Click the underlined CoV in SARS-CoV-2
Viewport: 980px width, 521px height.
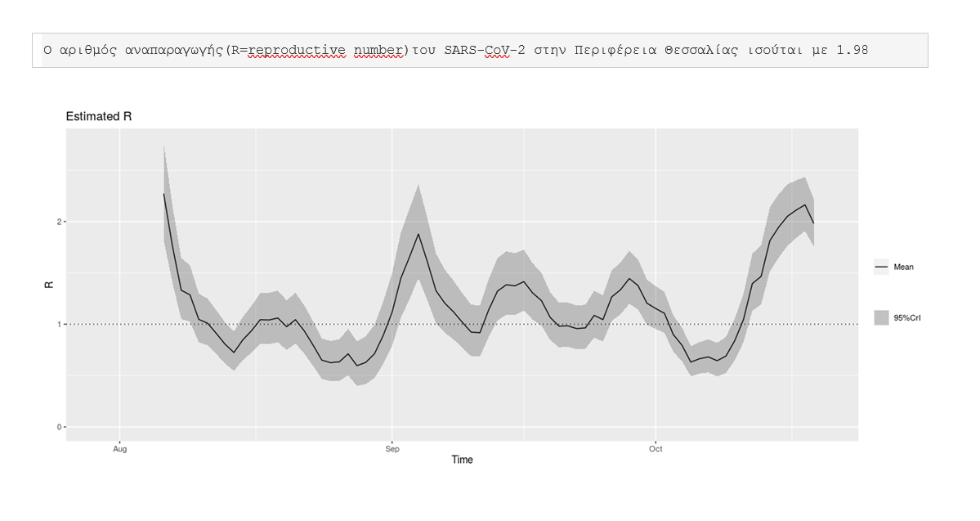pyautogui.click(x=497, y=50)
